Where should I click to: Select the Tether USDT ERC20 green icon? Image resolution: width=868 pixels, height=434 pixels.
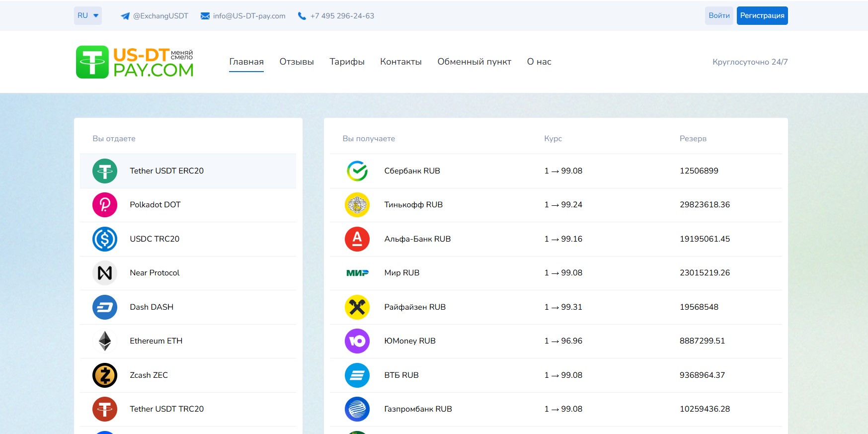point(105,171)
